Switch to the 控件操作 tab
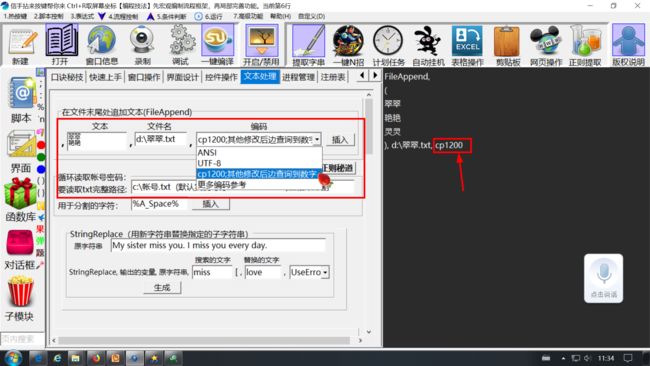Viewport: 650px width, 366px height. [x=221, y=77]
